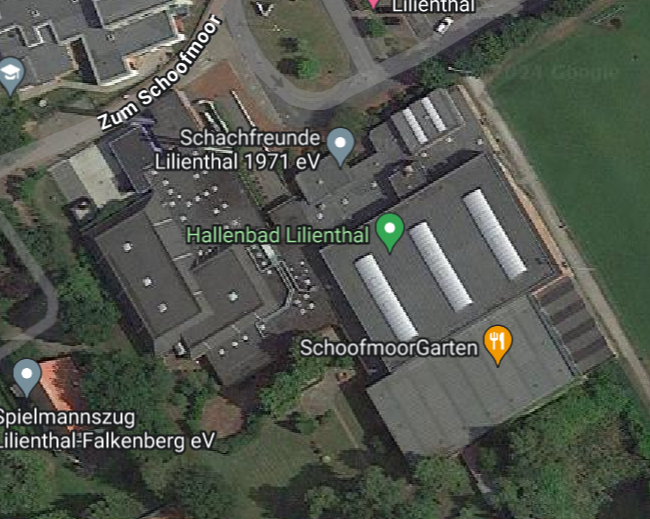This screenshot has height=519, width=650.
Task: Select the orange-roofed house by Spielmannszug
Action: tap(61, 384)
